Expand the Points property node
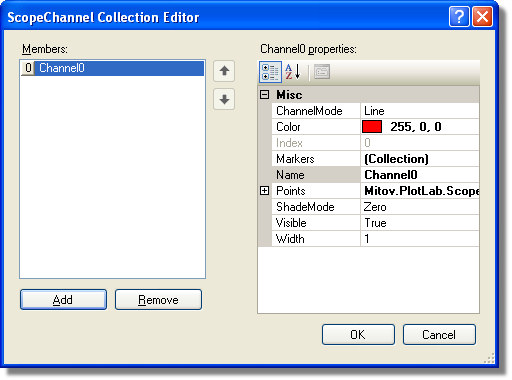 coord(264,191)
